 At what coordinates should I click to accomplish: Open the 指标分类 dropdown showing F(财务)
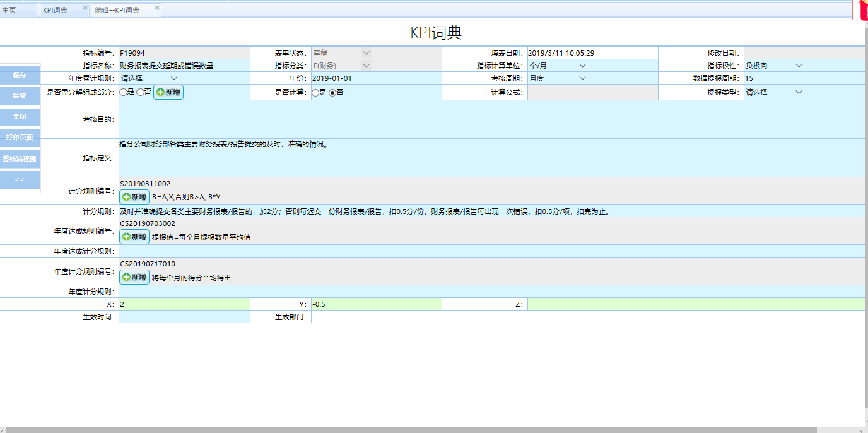(341, 66)
